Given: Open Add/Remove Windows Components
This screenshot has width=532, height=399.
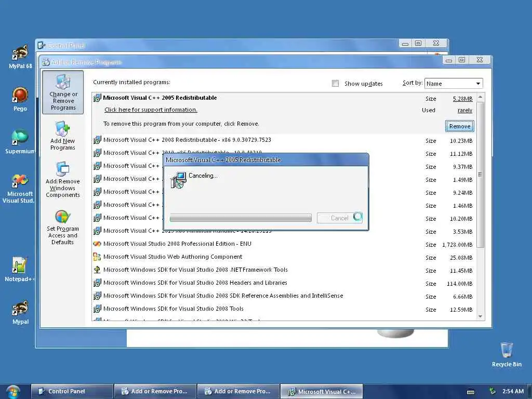Looking at the screenshot, I should [63, 180].
